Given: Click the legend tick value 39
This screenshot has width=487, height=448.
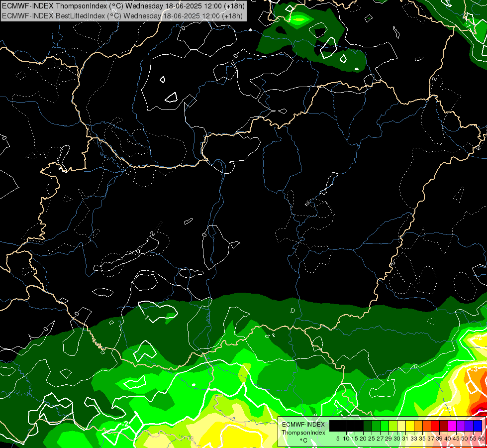Looking at the screenshot, I should [439, 439].
